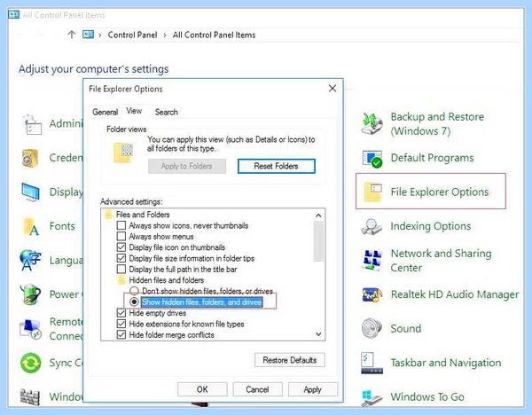Click the up arrow navigation button
The width and height of the screenshot is (532, 415).
coord(72,35)
